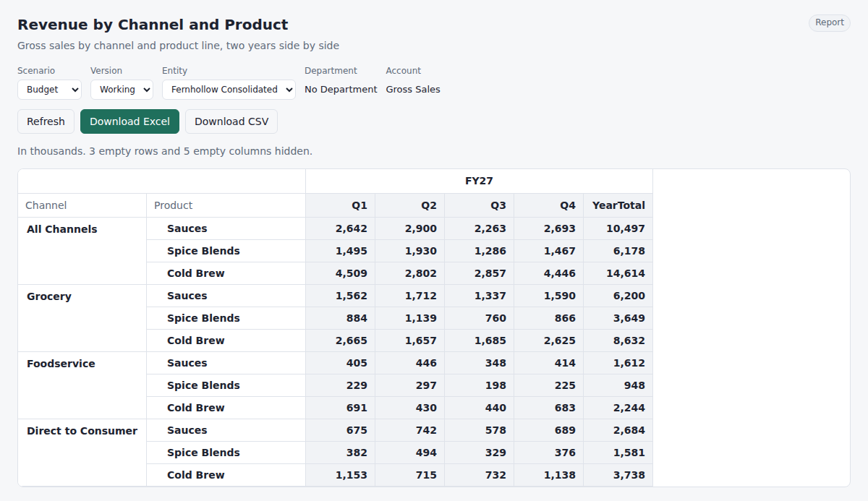The image size is (868, 501).
Task: Click the Grocery Spice Blends Q3 value 760
Action: coord(480,318)
